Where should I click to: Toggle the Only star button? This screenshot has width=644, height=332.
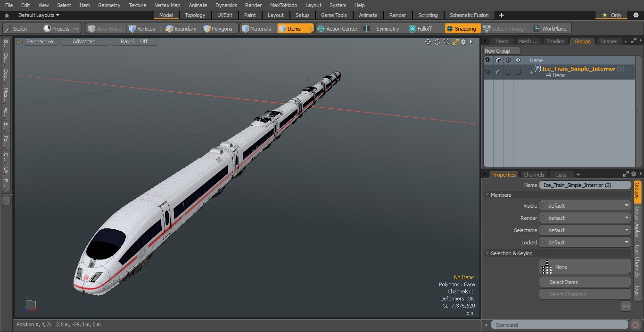click(612, 15)
